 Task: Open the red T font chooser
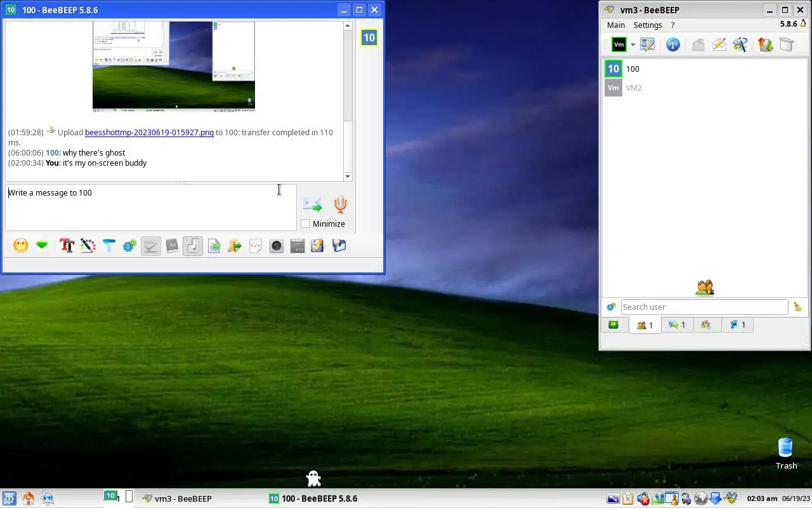point(67,246)
